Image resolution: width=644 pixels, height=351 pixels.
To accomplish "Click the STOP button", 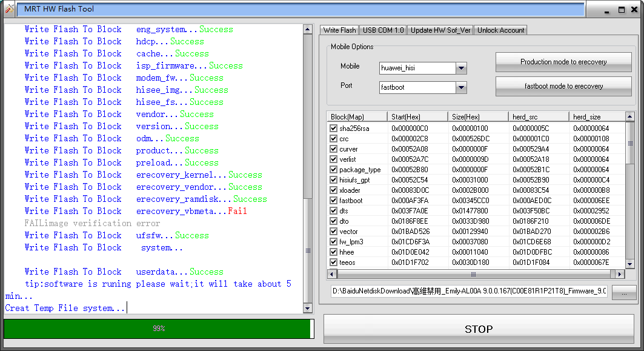I will [479, 329].
